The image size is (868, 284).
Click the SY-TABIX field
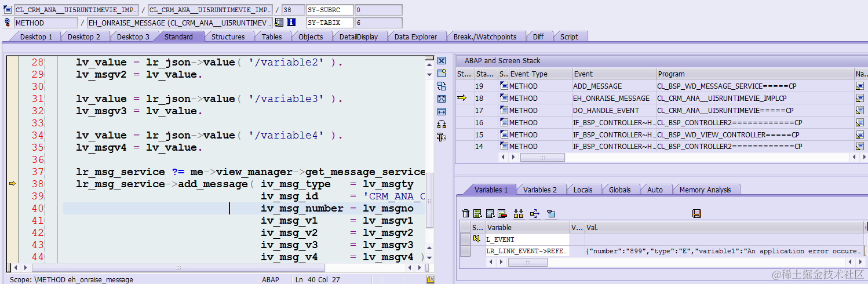click(329, 23)
